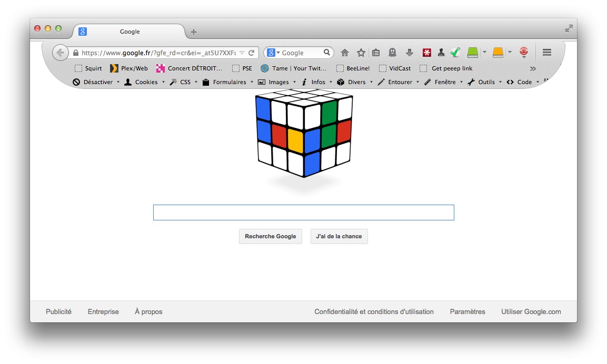
Task: Open a new tab with plus button
Action: point(194,32)
